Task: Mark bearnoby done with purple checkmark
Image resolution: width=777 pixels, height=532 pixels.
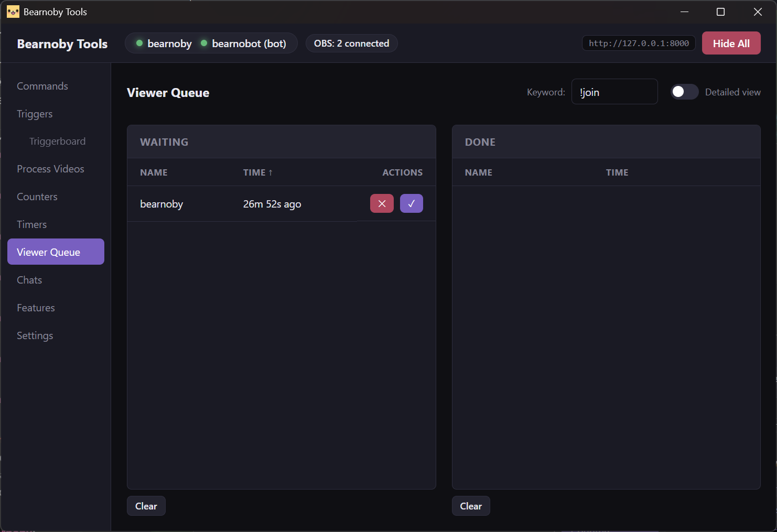Action: click(412, 203)
